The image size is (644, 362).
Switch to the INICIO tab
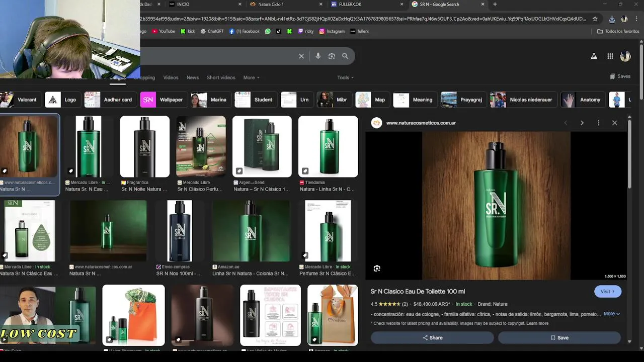pos(204,4)
